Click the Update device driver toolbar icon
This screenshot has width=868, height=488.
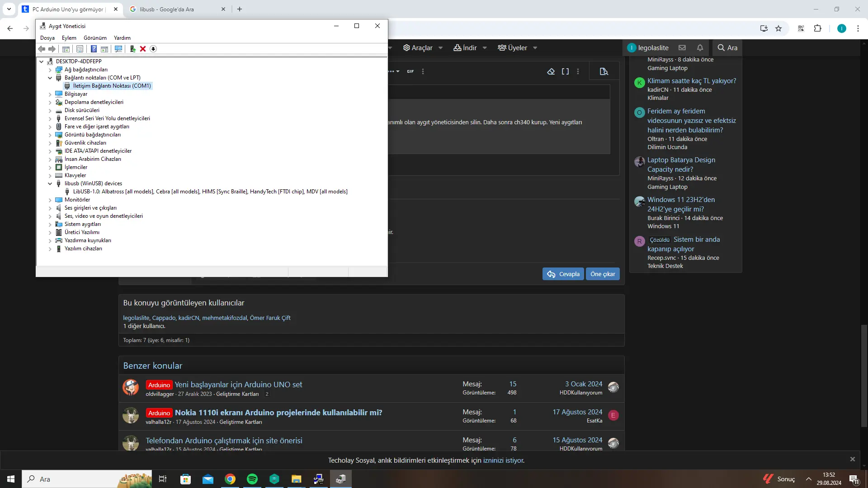pos(132,49)
